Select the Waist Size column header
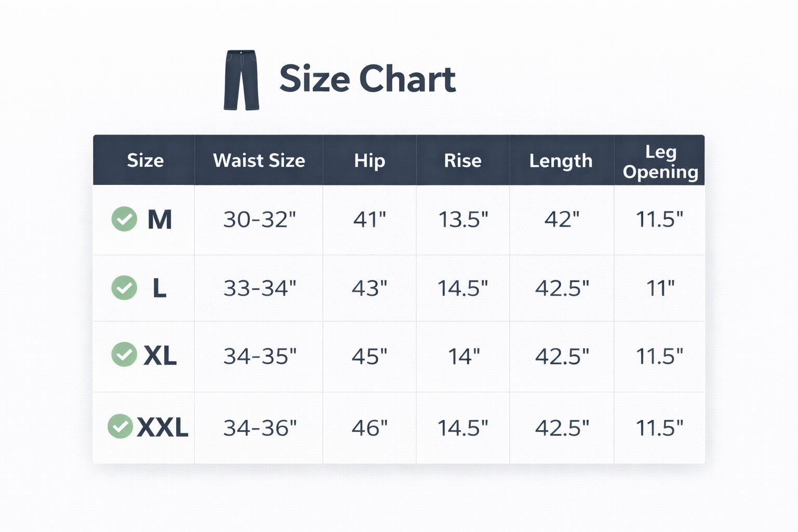Image resolution: width=798 pixels, height=532 pixels. (x=259, y=161)
